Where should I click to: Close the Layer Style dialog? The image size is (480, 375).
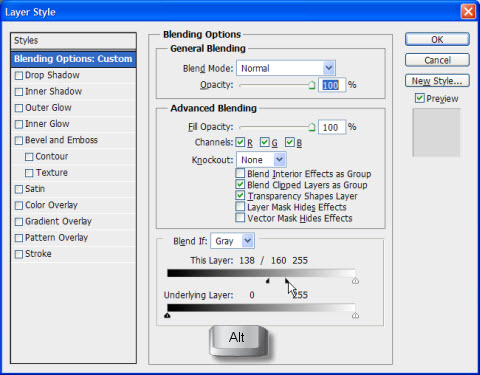click(468, 12)
